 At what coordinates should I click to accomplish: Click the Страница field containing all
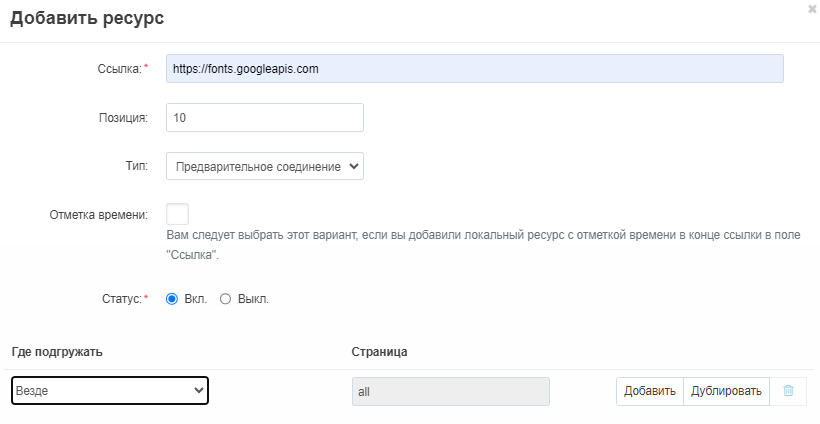(451, 392)
